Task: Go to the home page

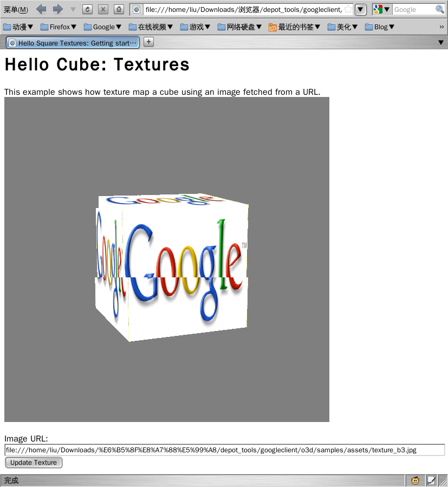Action: tap(119, 9)
